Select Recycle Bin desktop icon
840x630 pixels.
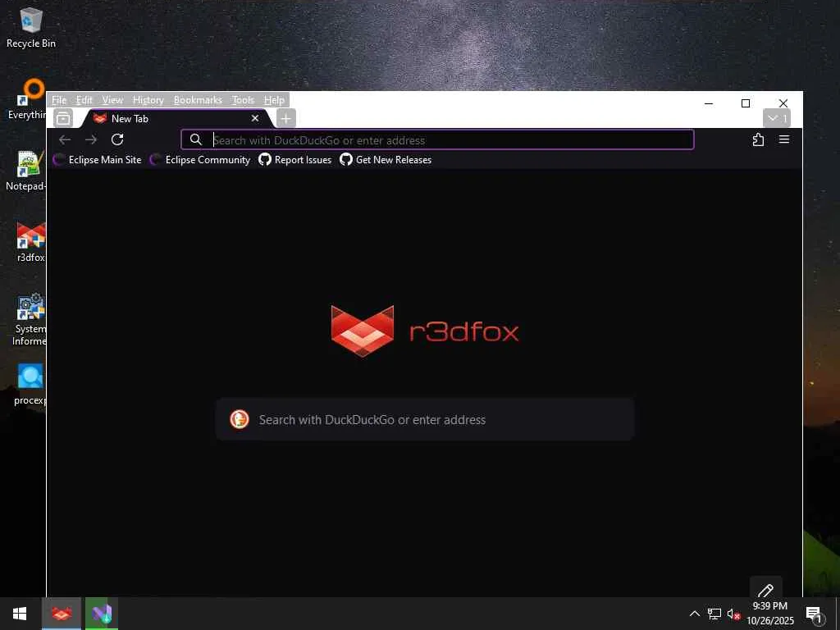(31, 28)
